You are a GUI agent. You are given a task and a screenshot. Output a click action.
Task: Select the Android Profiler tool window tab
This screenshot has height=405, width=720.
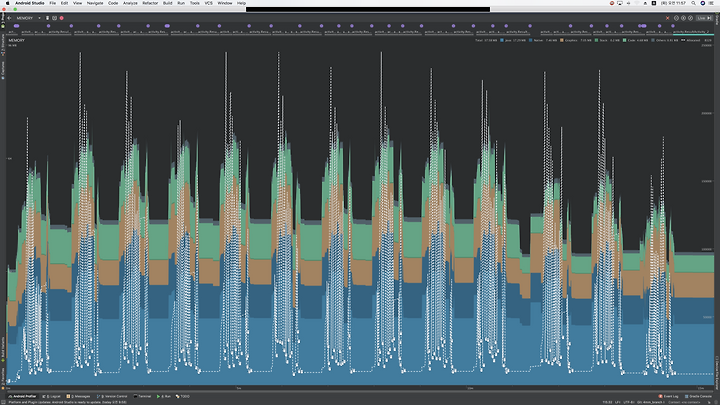pyautogui.click(x=22, y=396)
